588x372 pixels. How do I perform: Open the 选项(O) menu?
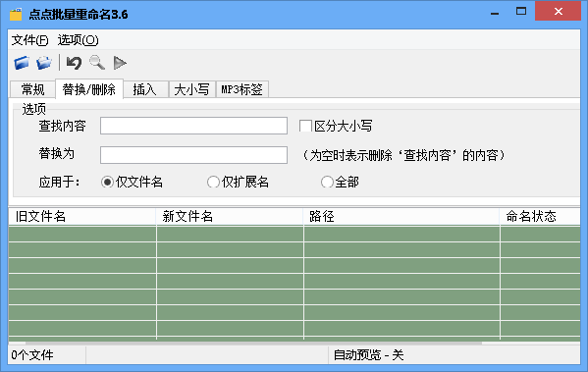pyautogui.click(x=78, y=40)
